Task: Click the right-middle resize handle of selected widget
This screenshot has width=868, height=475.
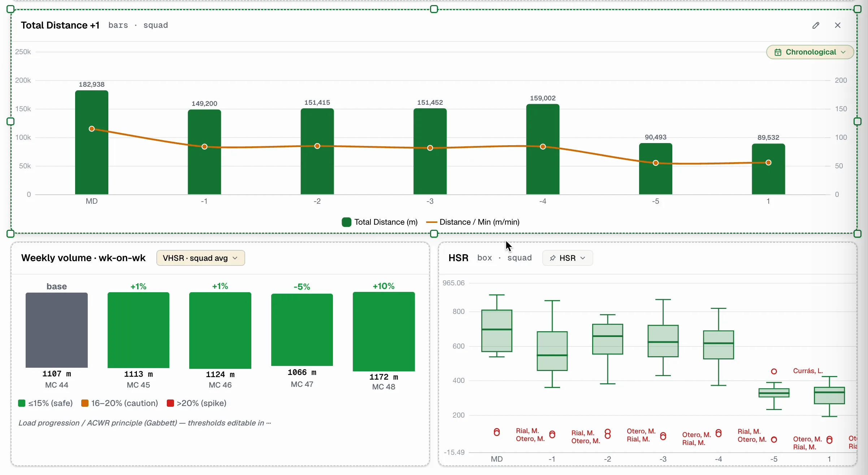Action: click(x=858, y=121)
